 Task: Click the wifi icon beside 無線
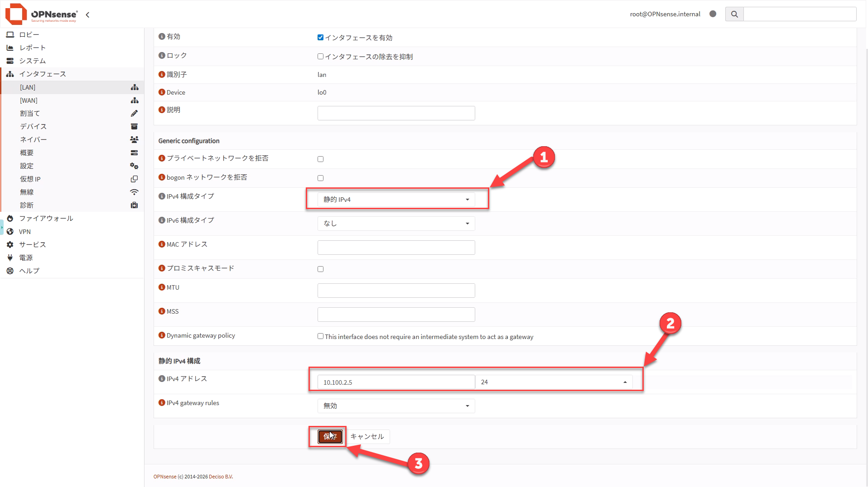pos(134,192)
